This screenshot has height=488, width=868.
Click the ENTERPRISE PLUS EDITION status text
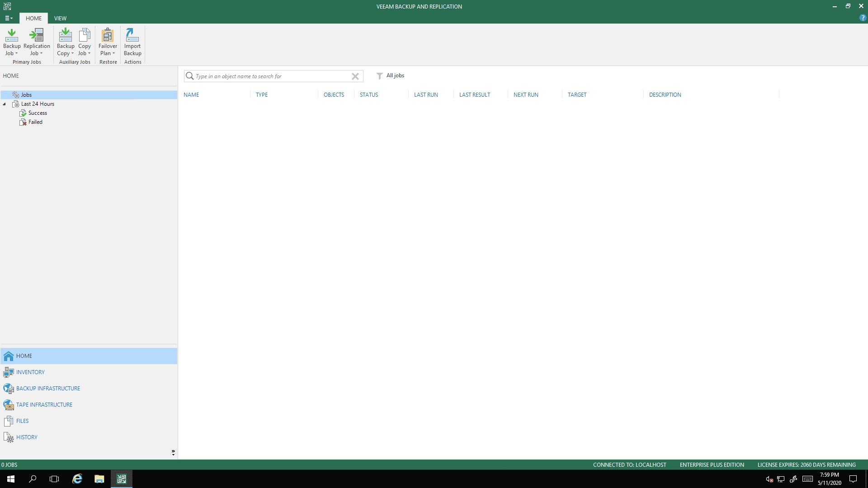[x=712, y=465]
